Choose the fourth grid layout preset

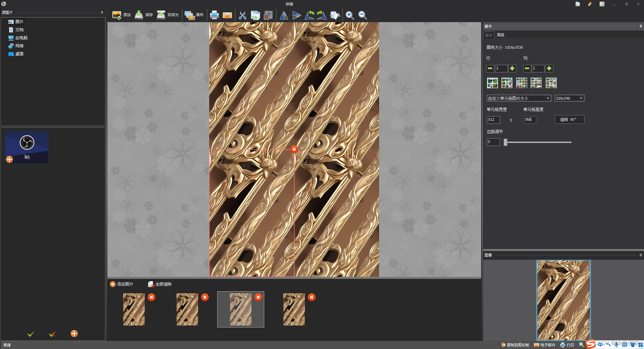click(536, 83)
